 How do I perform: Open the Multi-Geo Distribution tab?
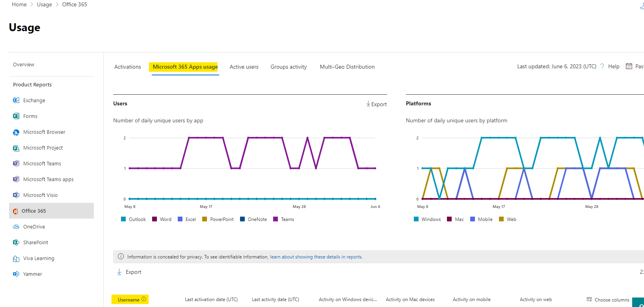coord(347,67)
